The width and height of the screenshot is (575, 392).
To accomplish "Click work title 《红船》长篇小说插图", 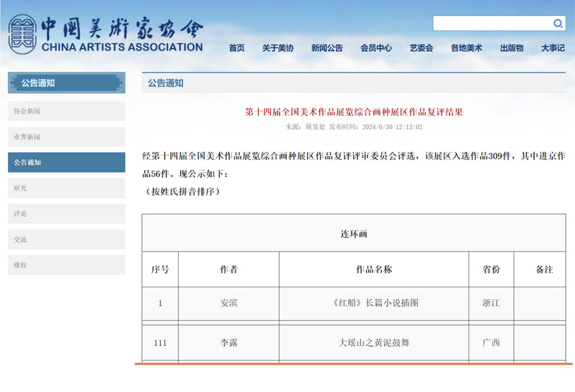I will (374, 303).
